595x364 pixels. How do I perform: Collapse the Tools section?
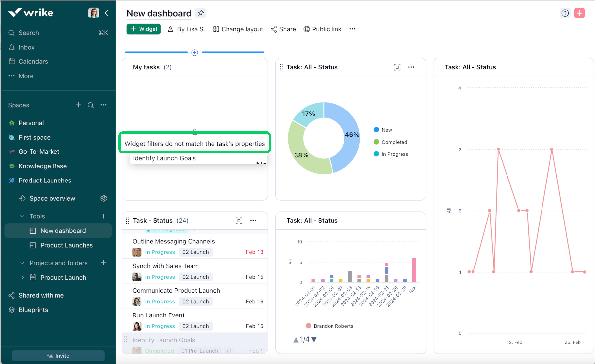click(22, 216)
